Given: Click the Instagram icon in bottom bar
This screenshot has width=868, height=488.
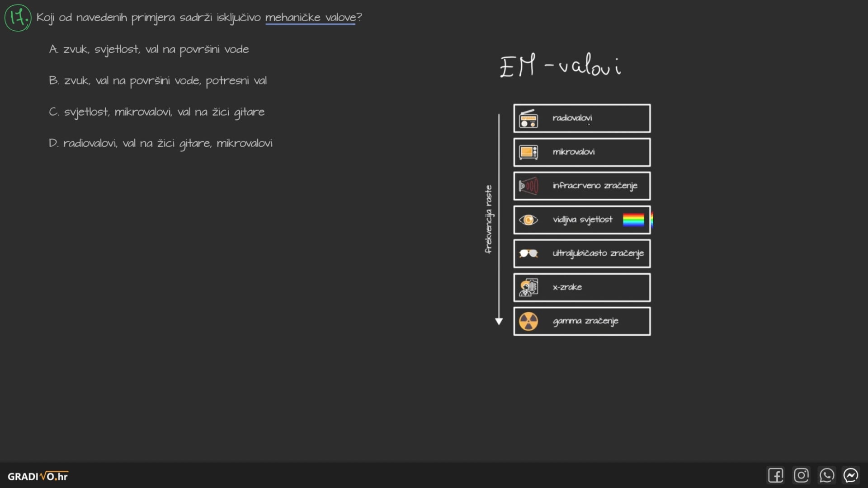Looking at the screenshot, I should pyautogui.click(x=802, y=476).
